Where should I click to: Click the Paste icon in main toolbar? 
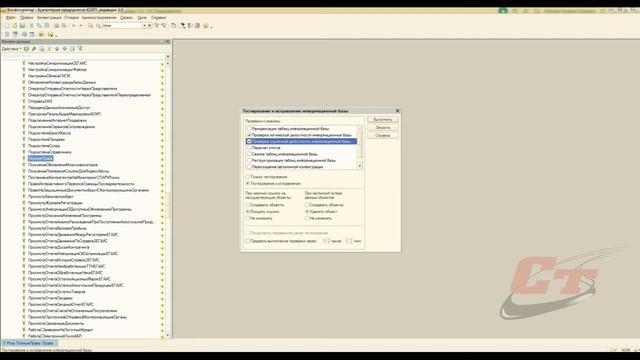tap(47, 26)
